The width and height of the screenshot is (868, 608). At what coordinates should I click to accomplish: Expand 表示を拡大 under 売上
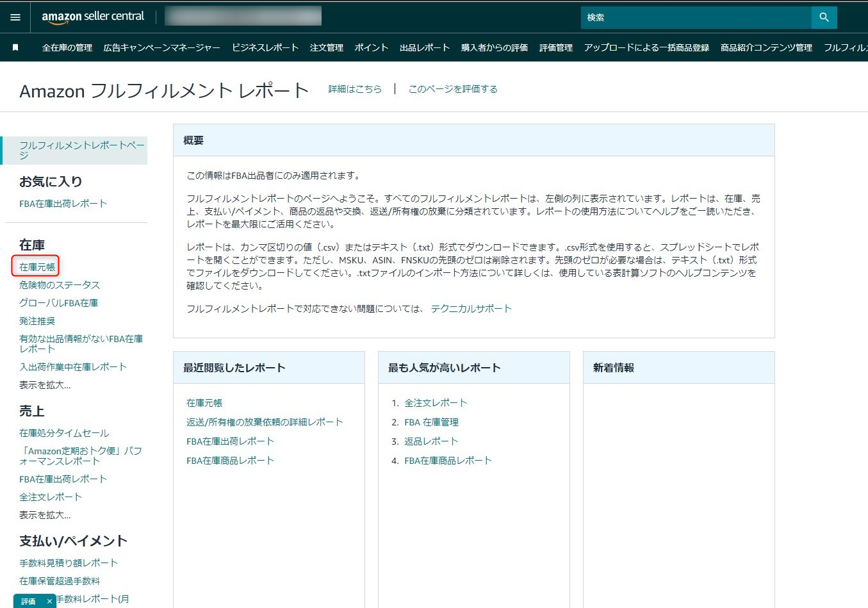tap(45, 515)
